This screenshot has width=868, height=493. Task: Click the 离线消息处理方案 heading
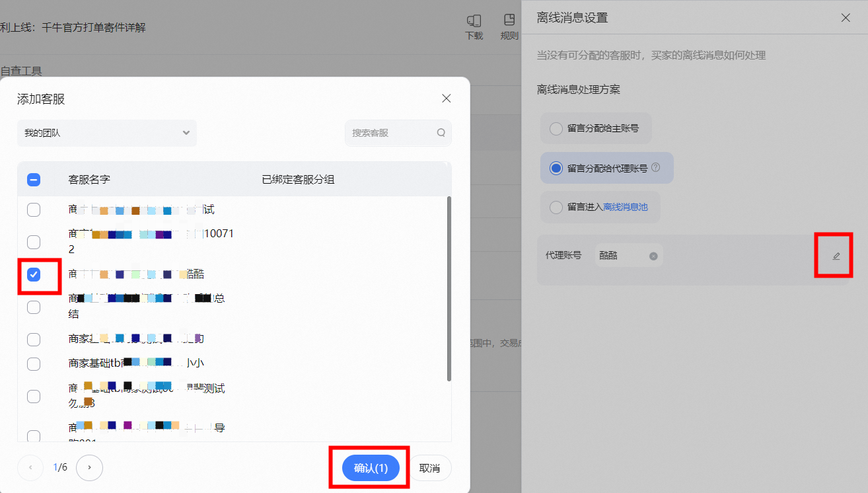point(579,89)
